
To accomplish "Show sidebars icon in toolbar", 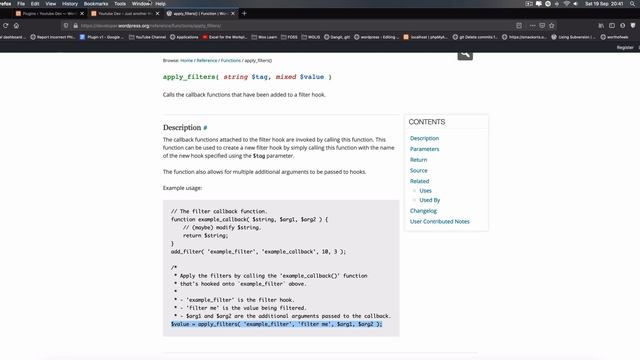I will (x=612, y=25).
